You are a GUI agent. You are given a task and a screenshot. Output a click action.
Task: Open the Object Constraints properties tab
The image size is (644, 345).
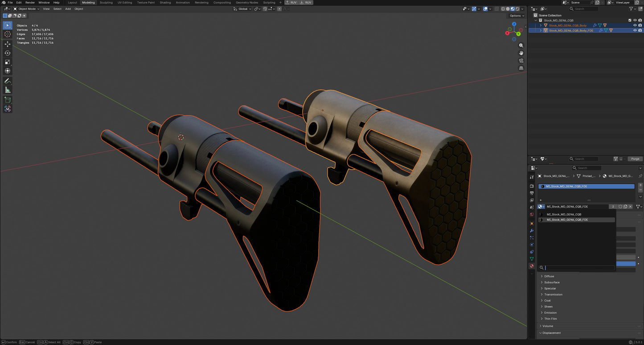(x=532, y=252)
